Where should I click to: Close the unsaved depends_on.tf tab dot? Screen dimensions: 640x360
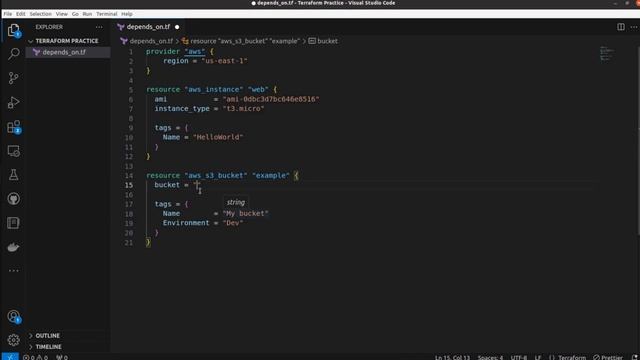click(177, 27)
